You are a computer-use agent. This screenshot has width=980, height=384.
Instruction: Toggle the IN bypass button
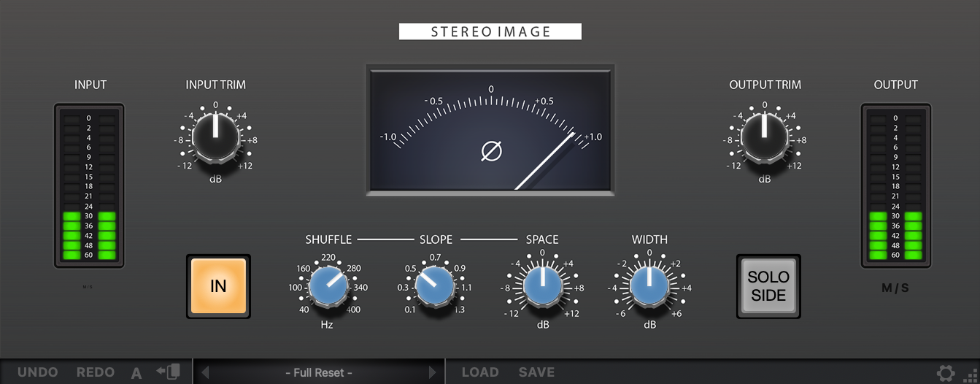pyautogui.click(x=218, y=286)
